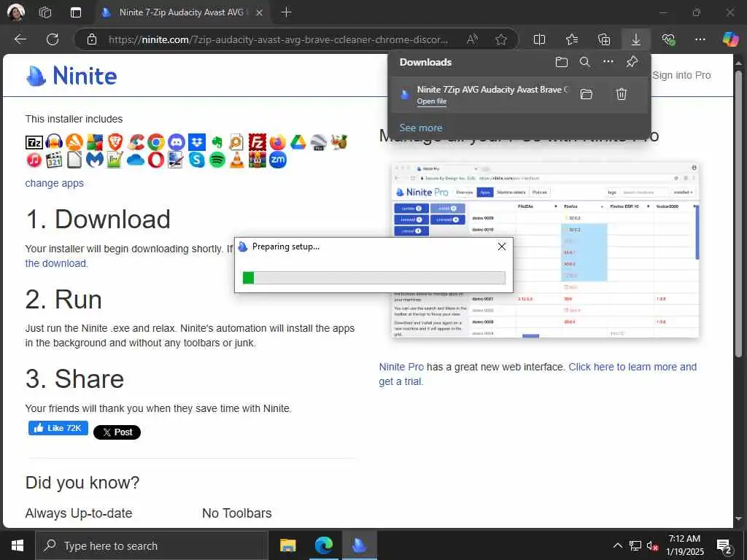Click the Audacity headphones icon
The height and width of the screenshot is (560, 747).
(x=54, y=142)
